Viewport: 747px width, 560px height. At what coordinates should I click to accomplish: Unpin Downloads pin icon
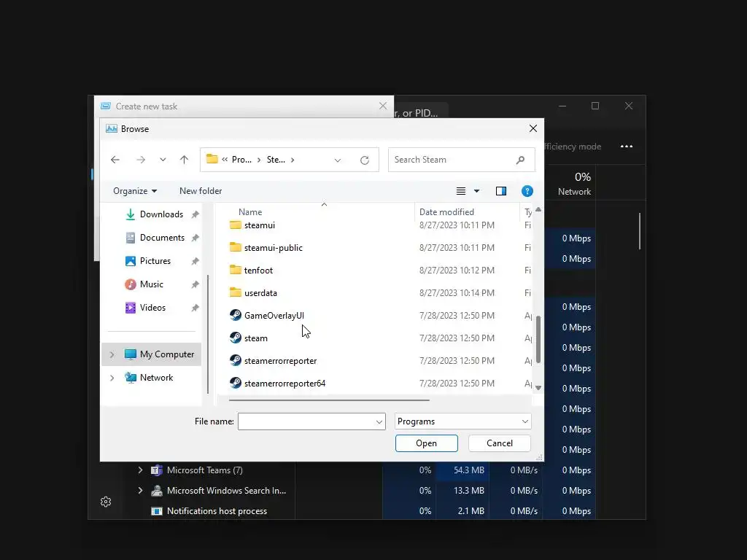point(195,215)
